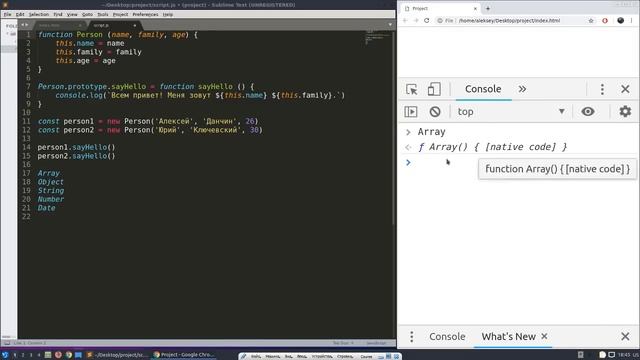Click the word Date on line 21

pos(46,208)
